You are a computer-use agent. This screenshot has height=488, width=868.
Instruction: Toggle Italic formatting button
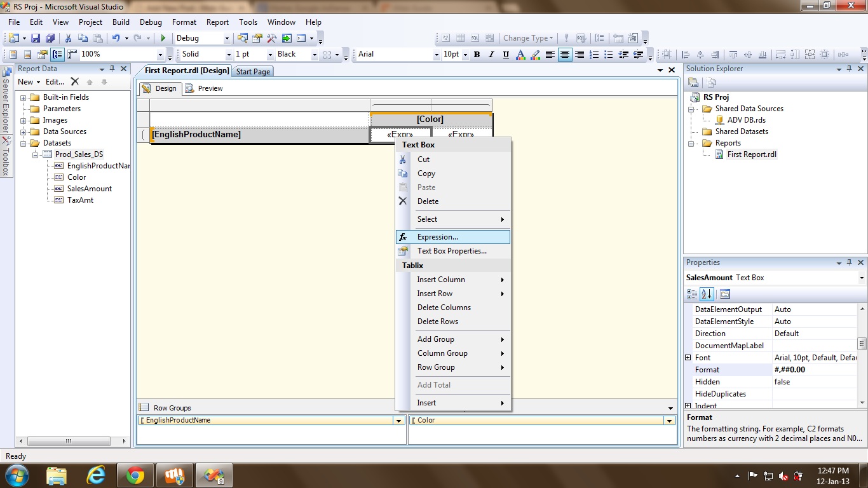(491, 55)
